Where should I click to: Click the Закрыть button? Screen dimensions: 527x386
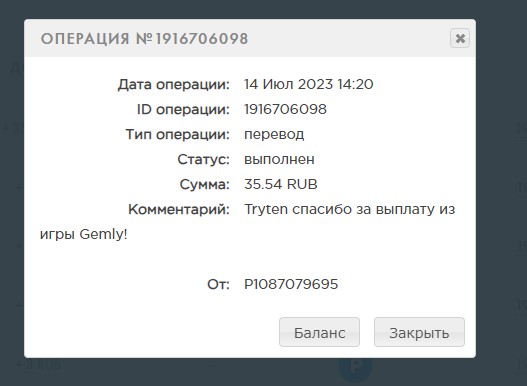coord(419,332)
